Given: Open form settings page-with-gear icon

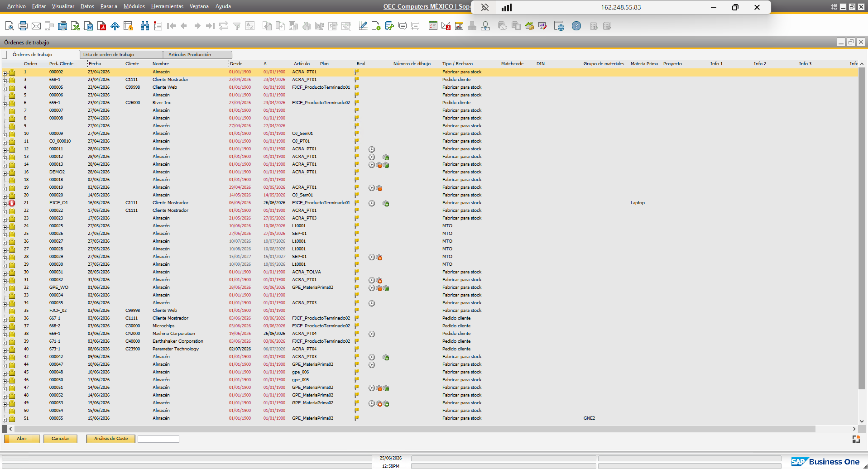Looking at the screenshot, I should [376, 26].
